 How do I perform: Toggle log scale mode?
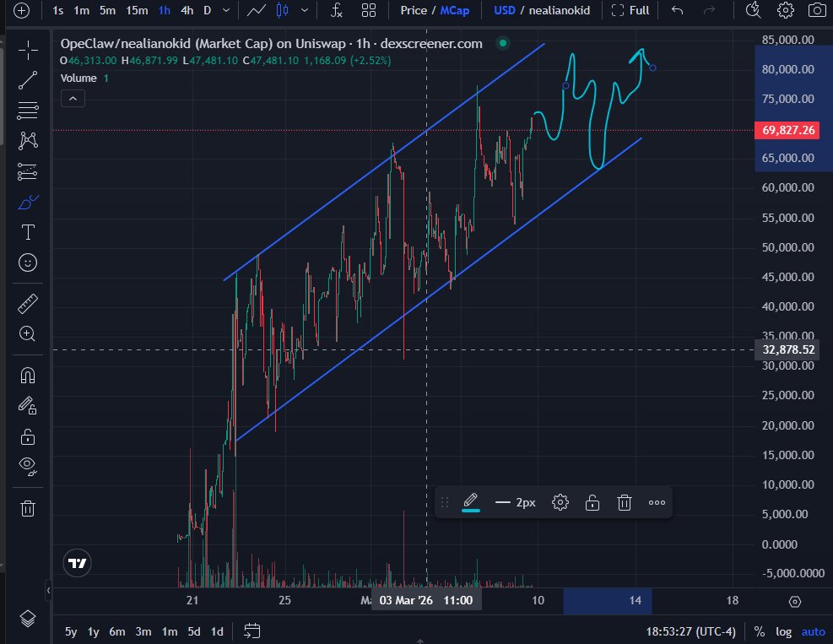coord(783,631)
